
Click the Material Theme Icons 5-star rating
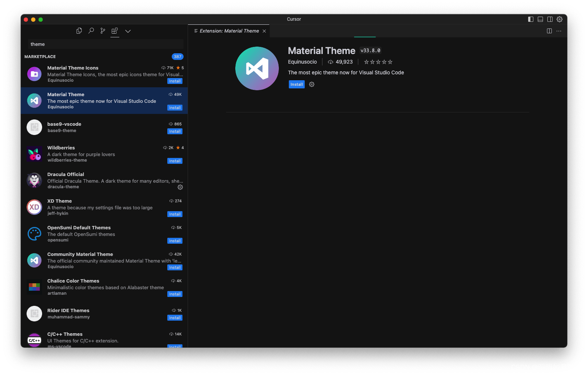coord(180,68)
